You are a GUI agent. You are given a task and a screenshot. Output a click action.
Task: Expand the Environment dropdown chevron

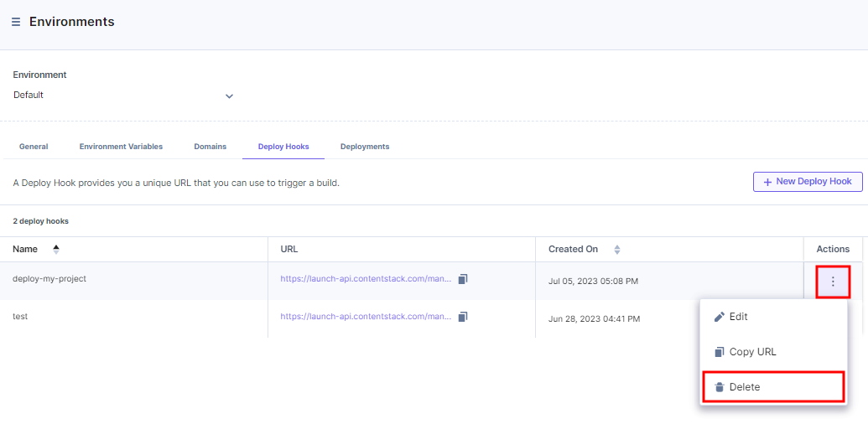229,96
